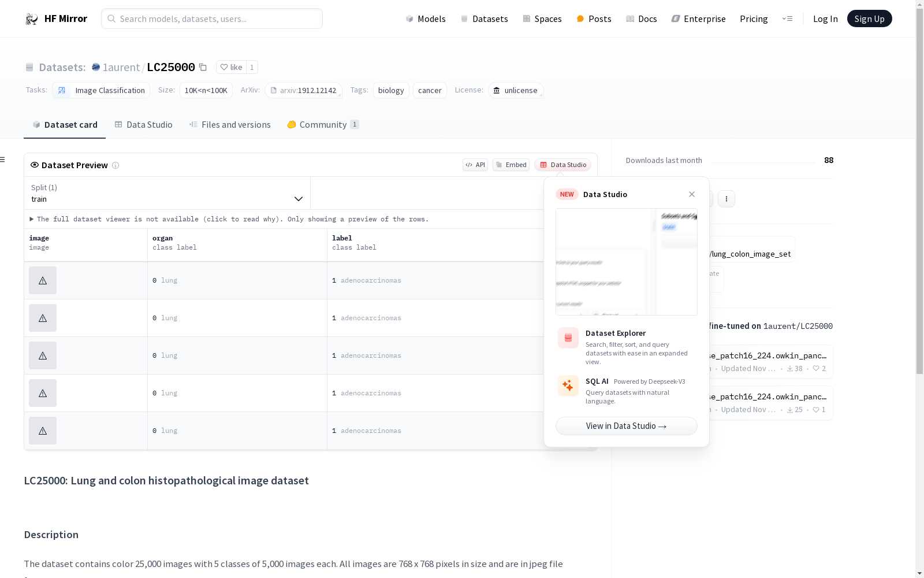The height and width of the screenshot is (578, 924).
Task: Click the fourth row image warning icon
Action: [x=43, y=393]
